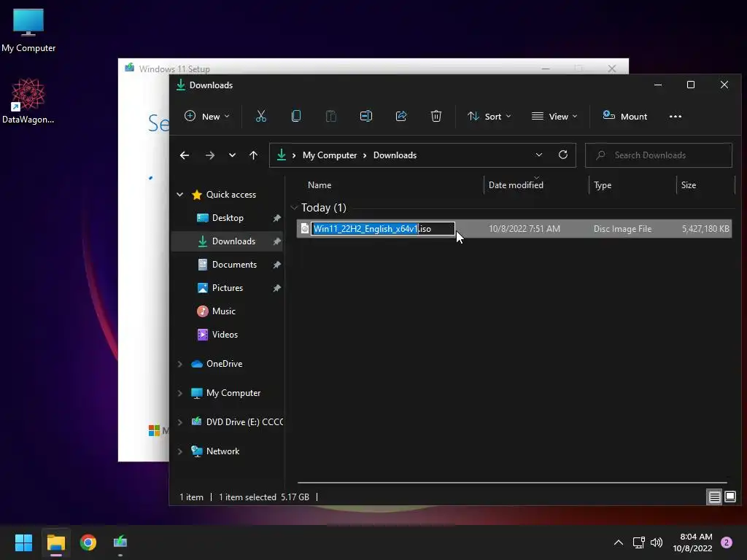Viewport: 747px width, 560px height.
Task: Refresh the Downloads folder
Action: [563, 155]
